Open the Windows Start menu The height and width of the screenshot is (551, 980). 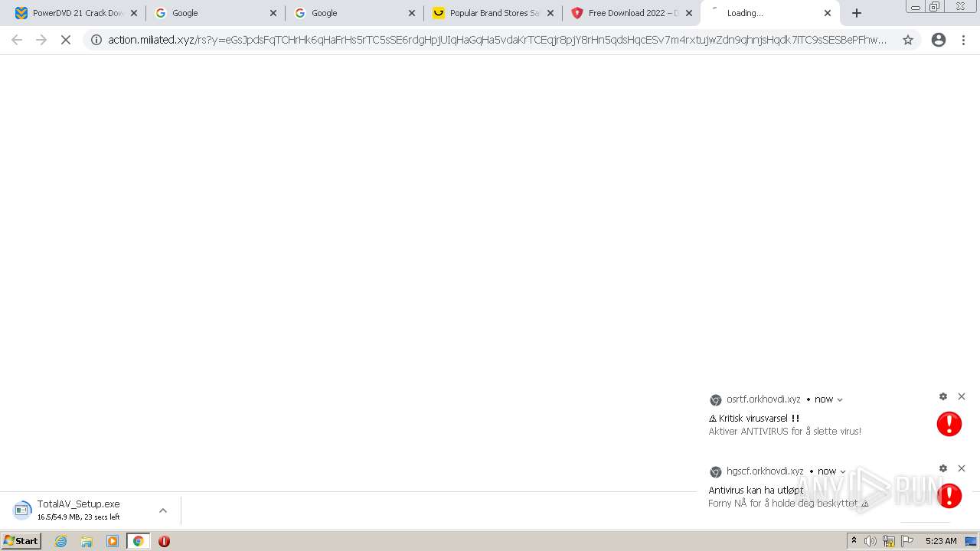pyautogui.click(x=21, y=541)
